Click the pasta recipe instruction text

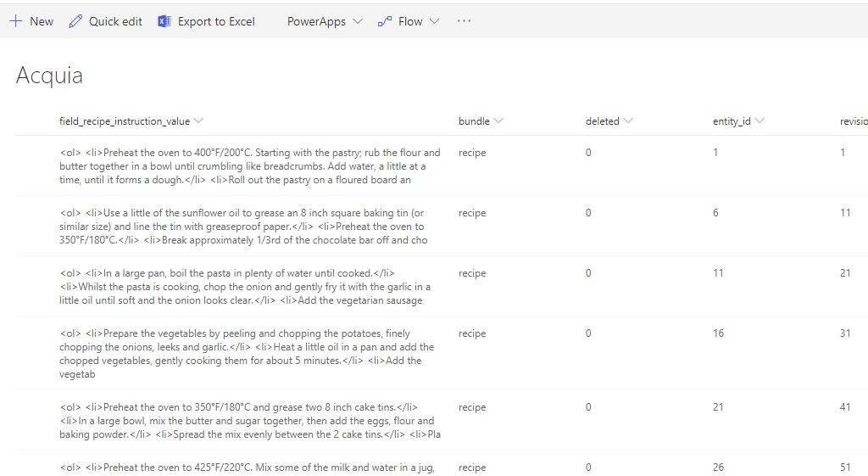[246, 287]
